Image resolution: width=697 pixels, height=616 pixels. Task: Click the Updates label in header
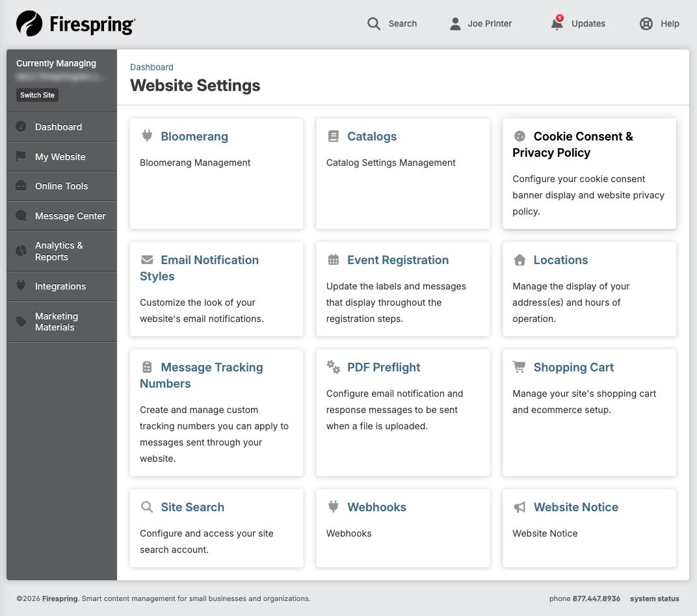[x=588, y=23]
